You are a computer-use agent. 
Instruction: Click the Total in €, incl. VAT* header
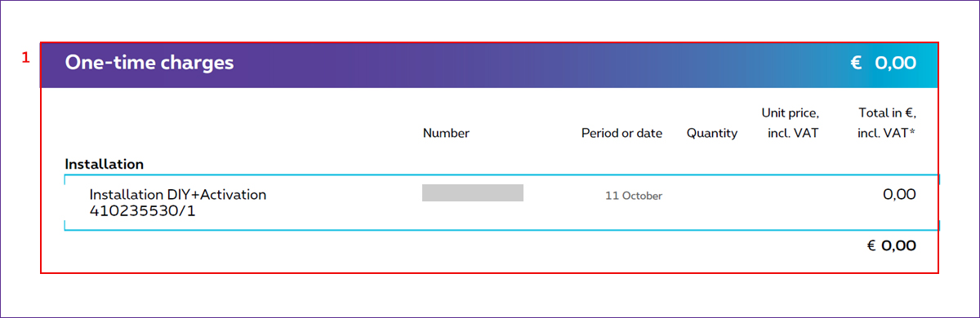(x=887, y=122)
